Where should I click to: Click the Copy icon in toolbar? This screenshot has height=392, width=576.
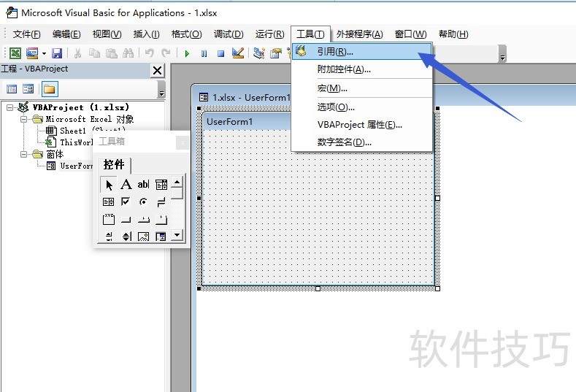click(x=94, y=53)
